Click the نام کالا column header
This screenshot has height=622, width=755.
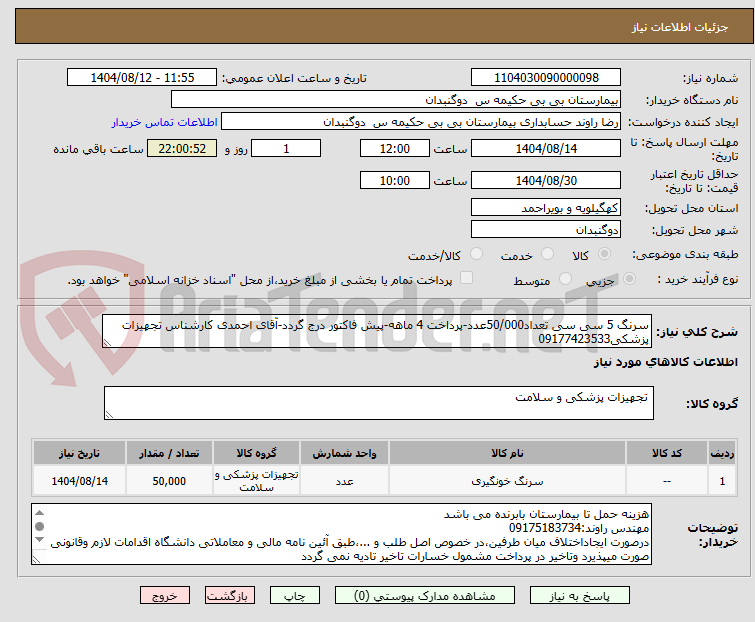tap(507, 453)
